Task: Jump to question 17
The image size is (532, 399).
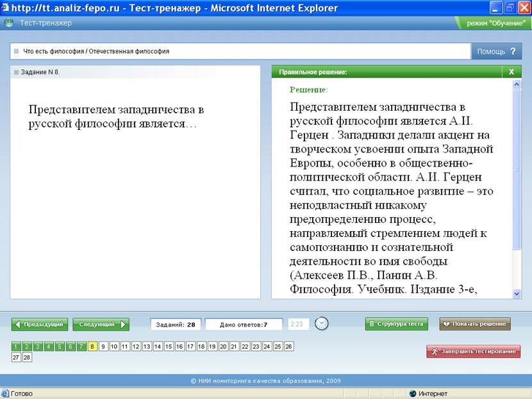Action: (x=190, y=346)
